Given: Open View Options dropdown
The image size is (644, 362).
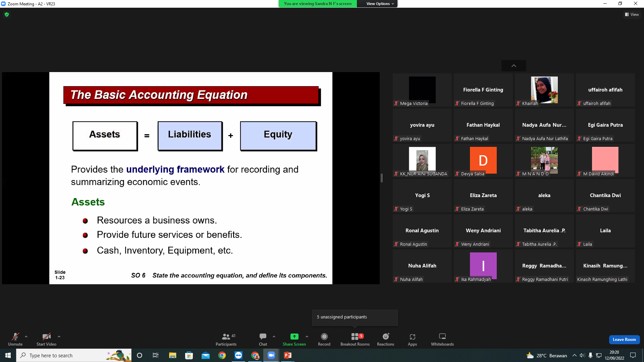Looking at the screenshot, I should [380, 4].
